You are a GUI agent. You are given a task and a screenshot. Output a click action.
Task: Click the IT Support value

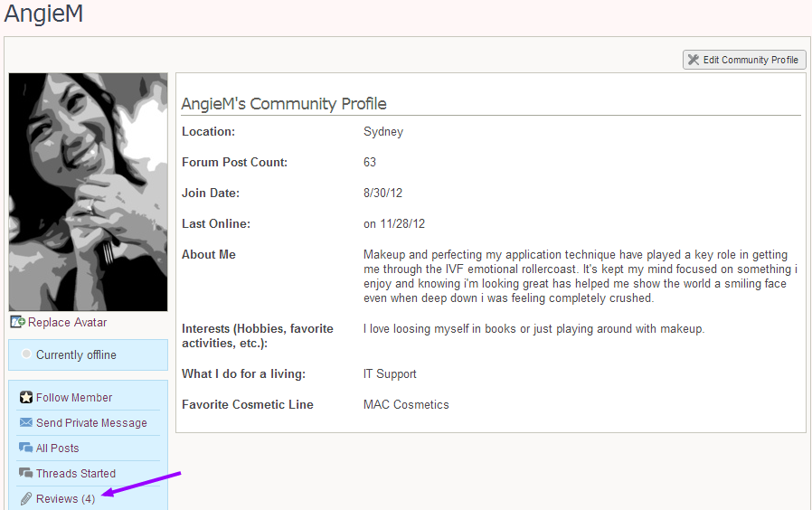click(390, 373)
